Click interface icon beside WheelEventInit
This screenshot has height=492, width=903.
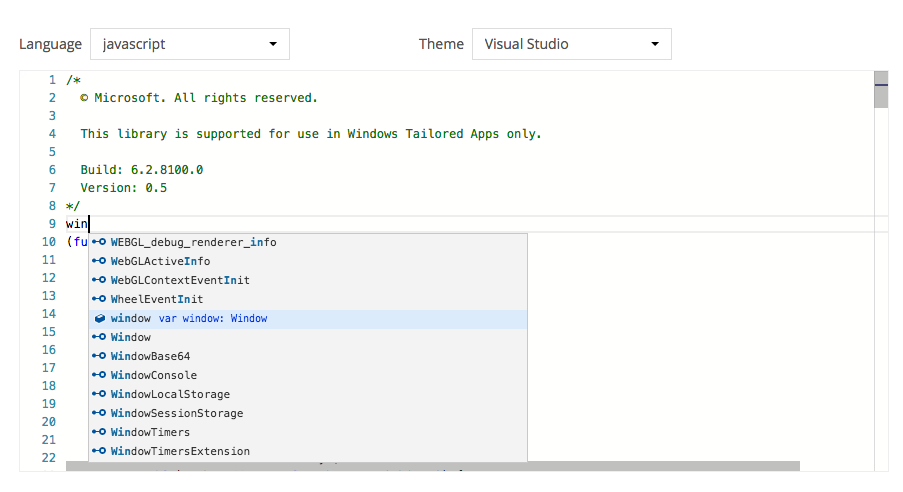99,299
